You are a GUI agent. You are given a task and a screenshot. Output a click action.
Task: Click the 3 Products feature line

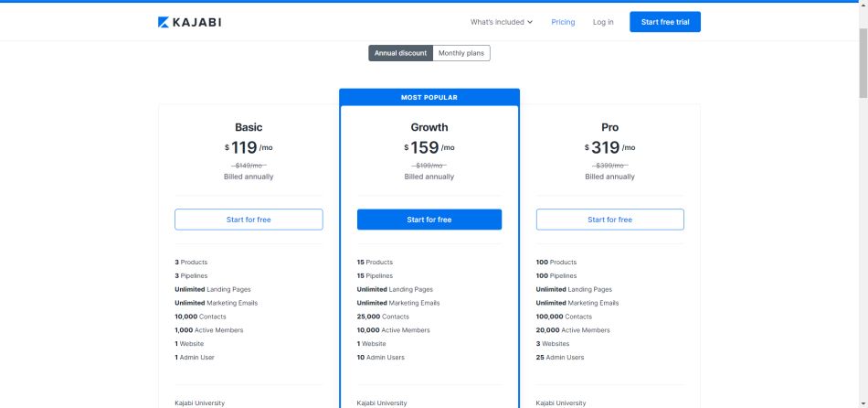[191, 263]
